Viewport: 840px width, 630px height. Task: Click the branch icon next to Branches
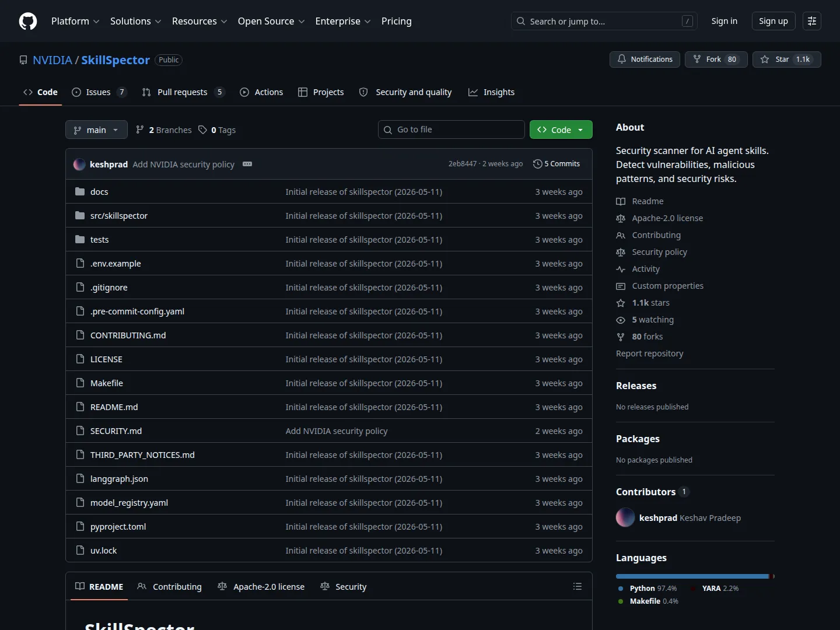[x=140, y=129]
